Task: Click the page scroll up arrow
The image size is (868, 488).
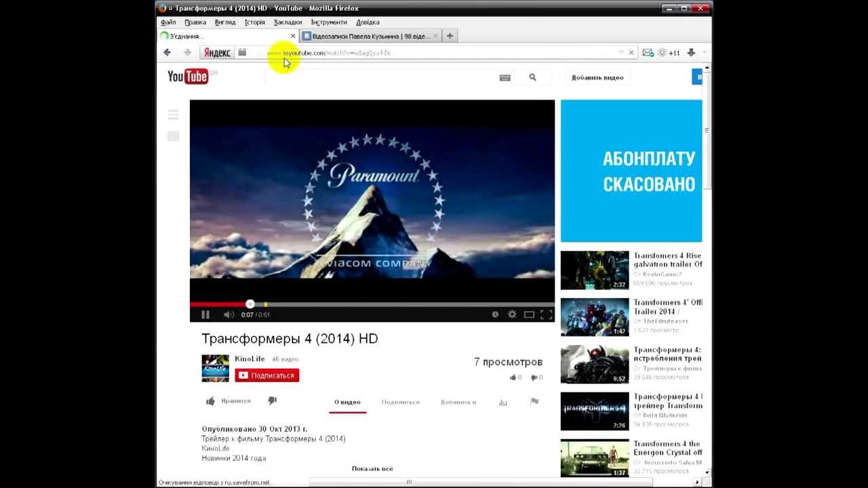Action: click(x=707, y=68)
